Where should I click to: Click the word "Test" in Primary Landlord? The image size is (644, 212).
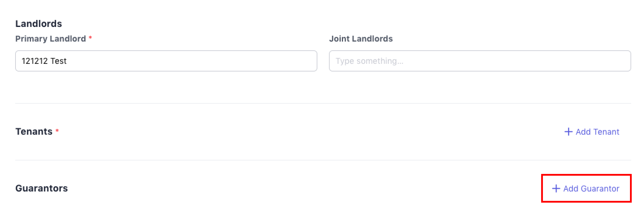58,61
